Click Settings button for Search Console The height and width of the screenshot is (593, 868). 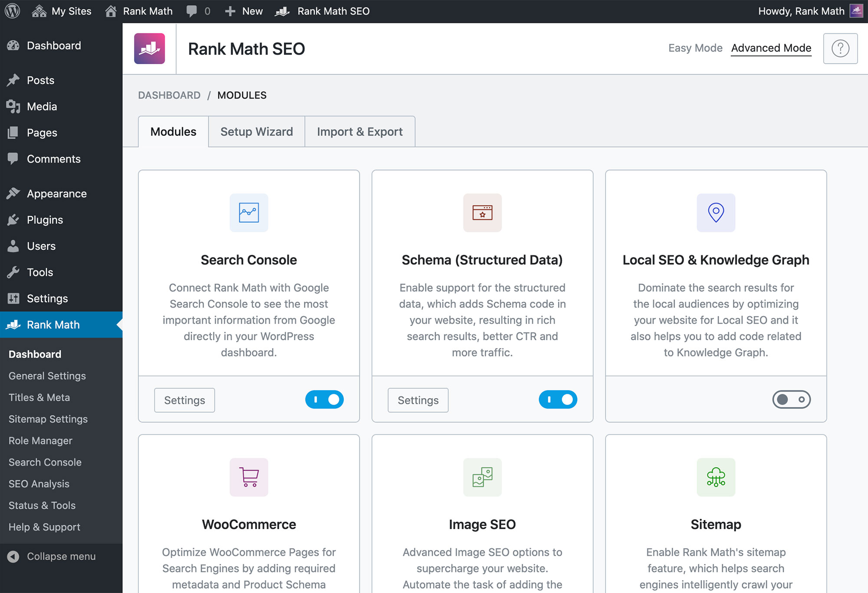(x=185, y=399)
